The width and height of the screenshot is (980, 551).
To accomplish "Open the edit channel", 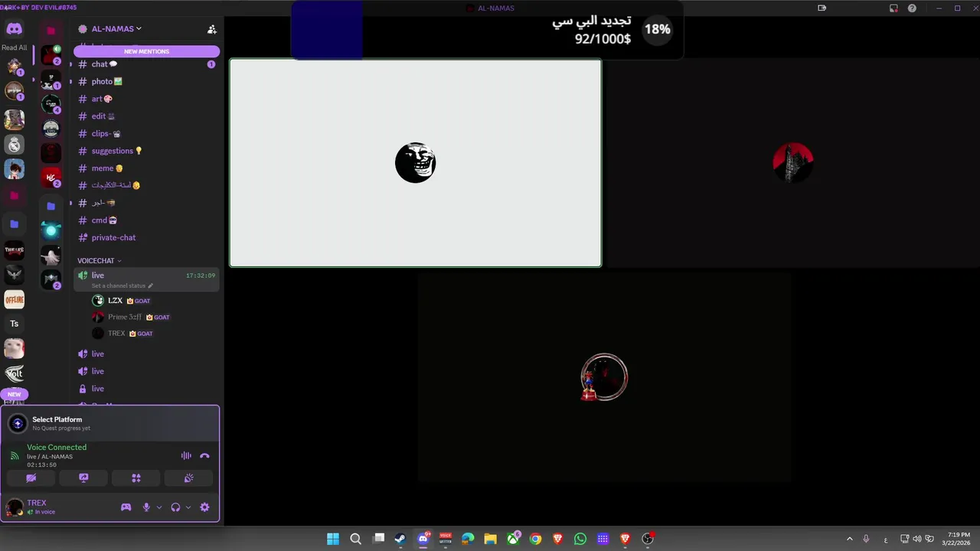I will 146,116.
